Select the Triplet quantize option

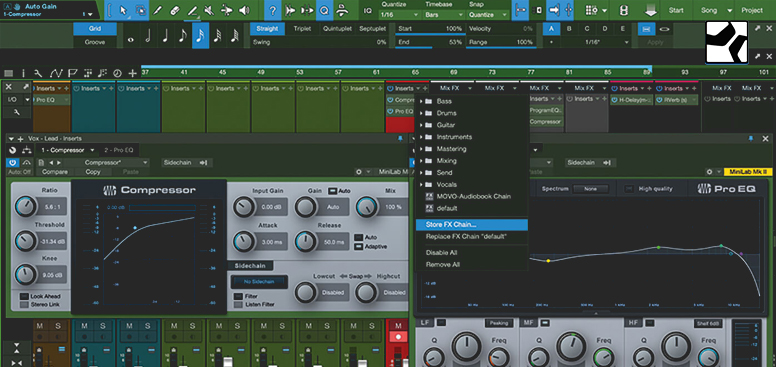tap(302, 29)
